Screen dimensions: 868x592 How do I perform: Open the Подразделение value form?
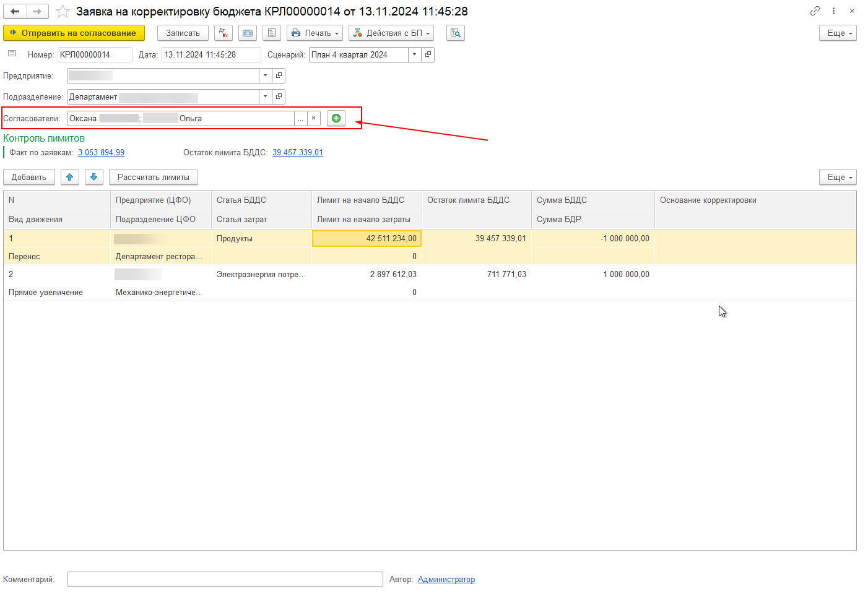[279, 97]
